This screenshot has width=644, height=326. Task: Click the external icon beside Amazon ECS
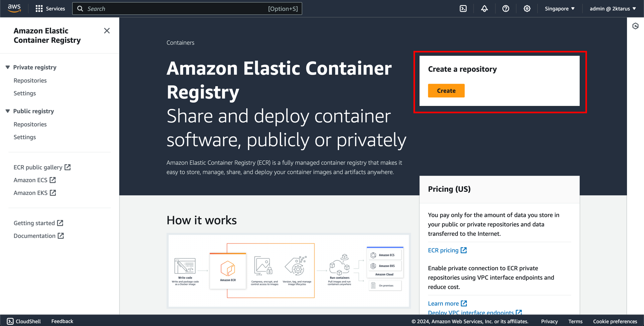pyautogui.click(x=53, y=180)
